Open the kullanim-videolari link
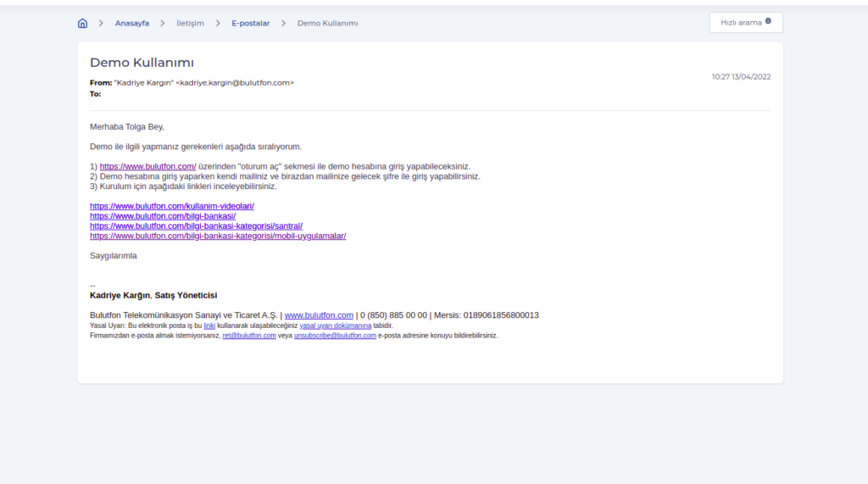Viewport: 868px width, 484px height. pos(171,206)
